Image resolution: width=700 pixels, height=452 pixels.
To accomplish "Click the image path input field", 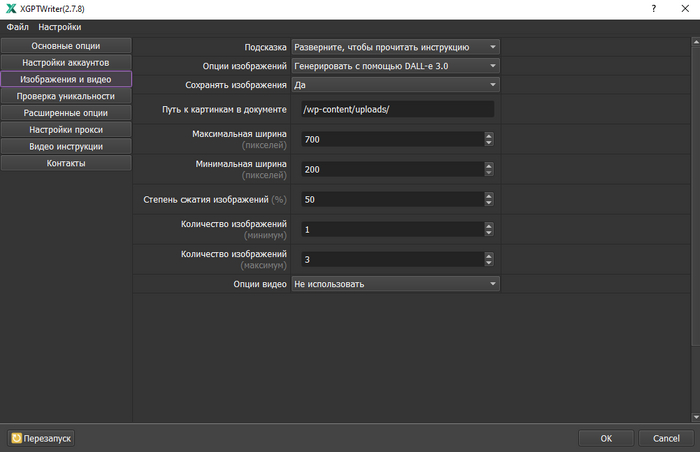I will (x=395, y=109).
